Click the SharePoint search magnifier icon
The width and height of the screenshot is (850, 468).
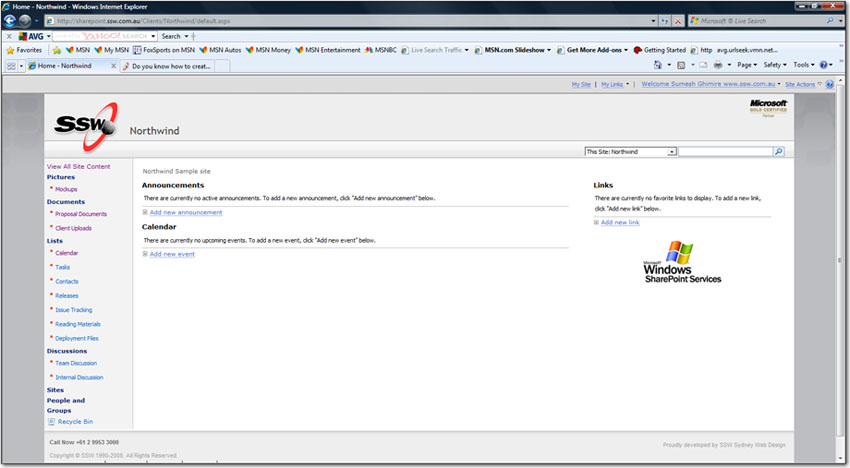(x=779, y=152)
